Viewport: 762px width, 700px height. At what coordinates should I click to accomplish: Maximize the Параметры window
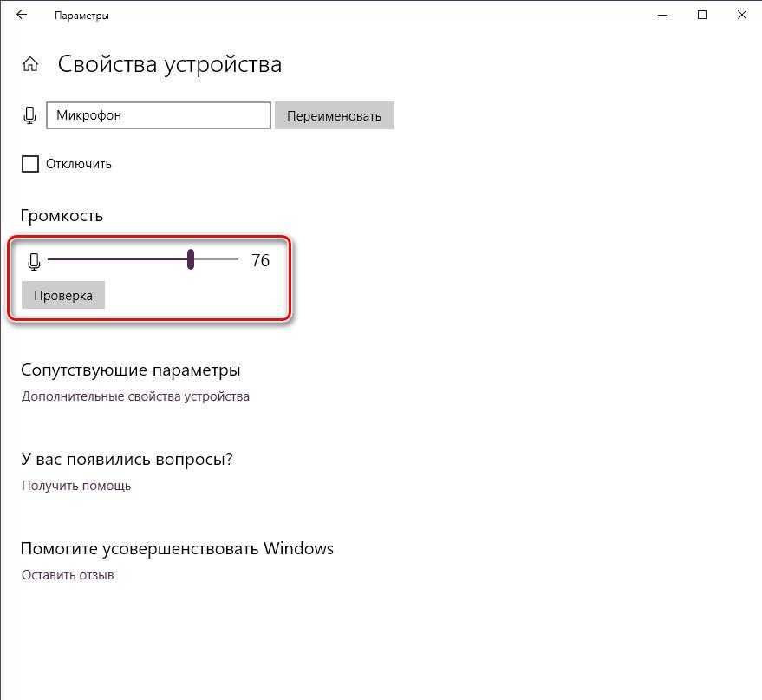click(x=702, y=15)
